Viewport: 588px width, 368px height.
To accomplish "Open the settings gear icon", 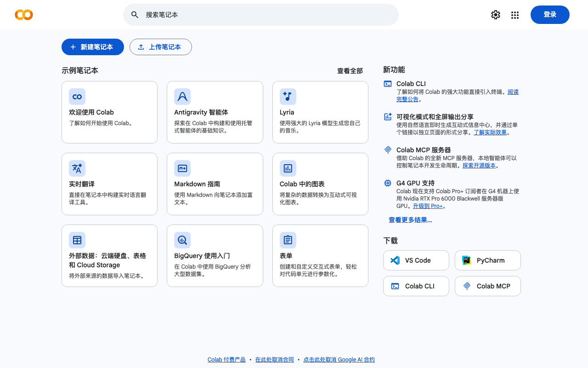I will (496, 15).
